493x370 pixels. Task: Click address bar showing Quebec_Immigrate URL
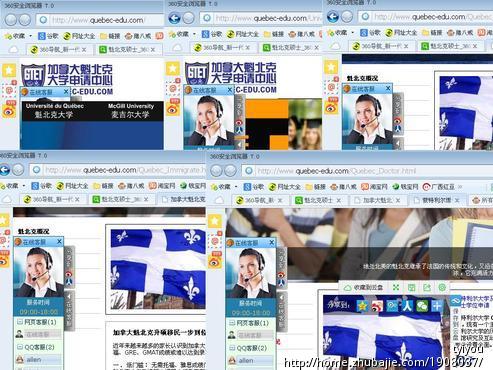coord(118,170)
